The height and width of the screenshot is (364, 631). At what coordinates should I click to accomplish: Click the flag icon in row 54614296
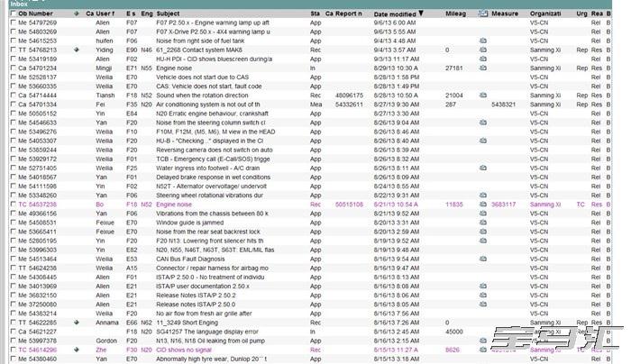coord(77,350)
